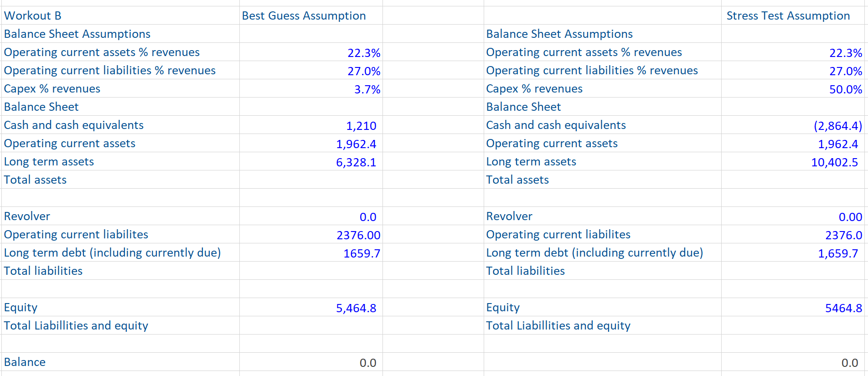868x376 pixels.
Task: Select the Best Guess Capex value 3.7%
Action: (x=367, y=89)
